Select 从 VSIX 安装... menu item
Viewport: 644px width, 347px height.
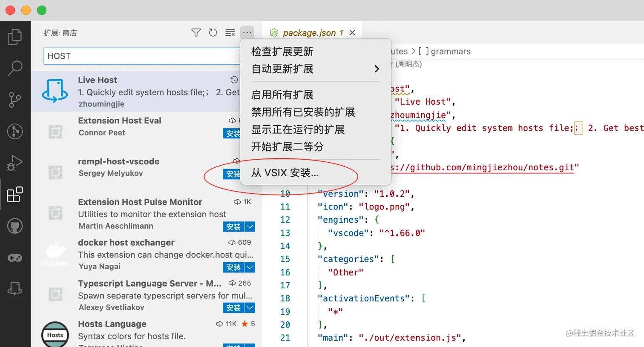pos(316,173)
